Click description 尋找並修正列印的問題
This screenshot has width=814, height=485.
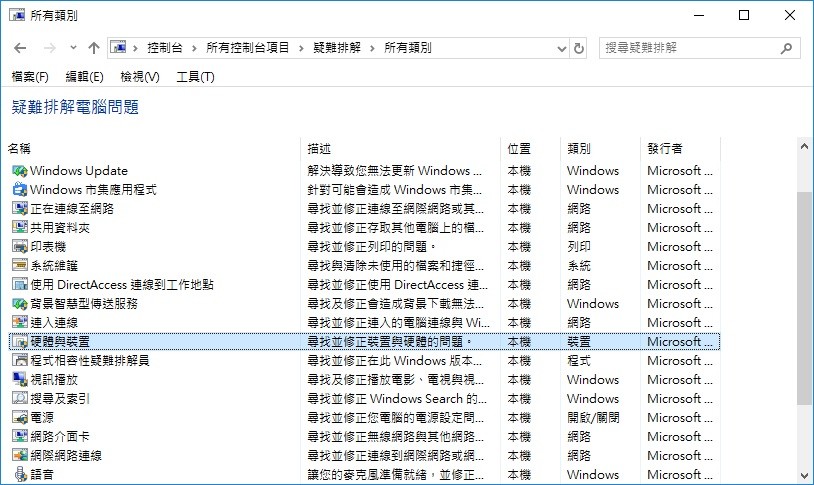(x=372, y=247)
